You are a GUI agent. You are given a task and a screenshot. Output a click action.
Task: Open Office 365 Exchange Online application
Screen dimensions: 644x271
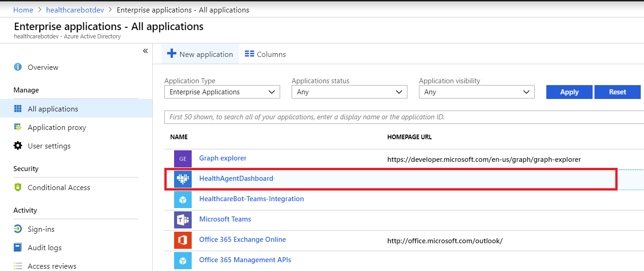(x=243, y=240)
